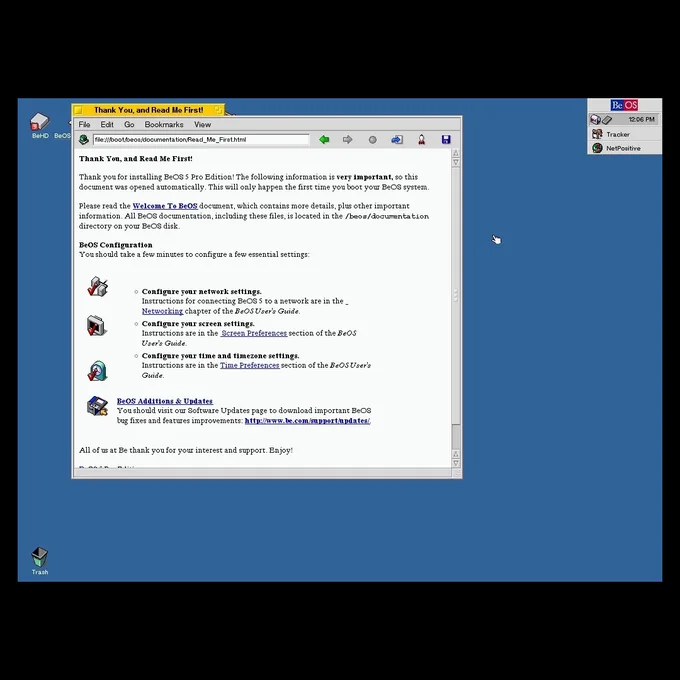Screen dimensions: 680x680
Task: Click the zoom box on yellow title tab
Action: point(219,110)
